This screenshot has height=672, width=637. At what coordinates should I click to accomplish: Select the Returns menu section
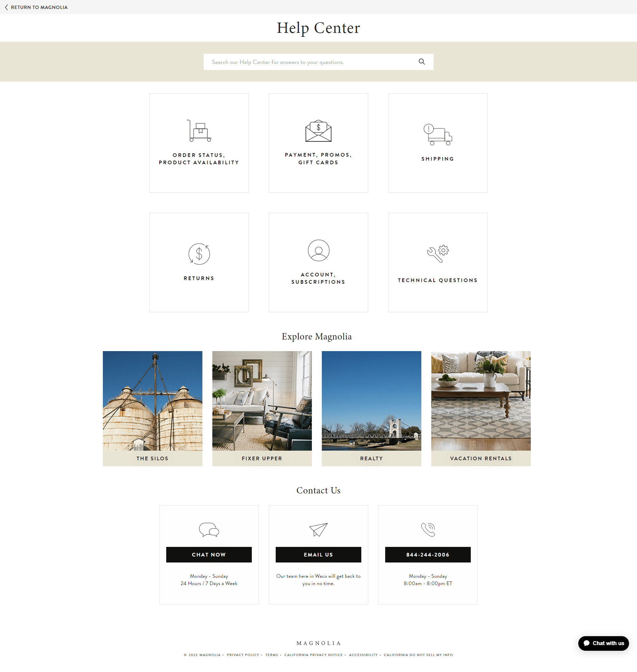pos(199,262)
